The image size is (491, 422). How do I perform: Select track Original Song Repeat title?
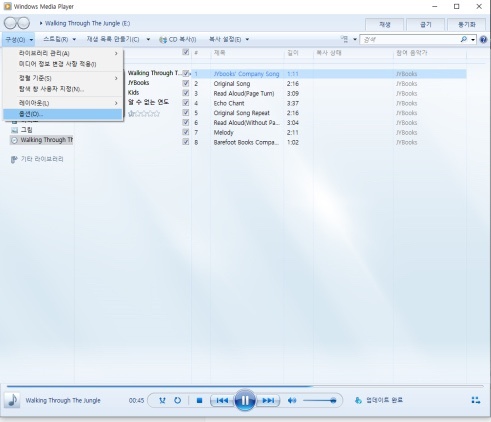242,113
